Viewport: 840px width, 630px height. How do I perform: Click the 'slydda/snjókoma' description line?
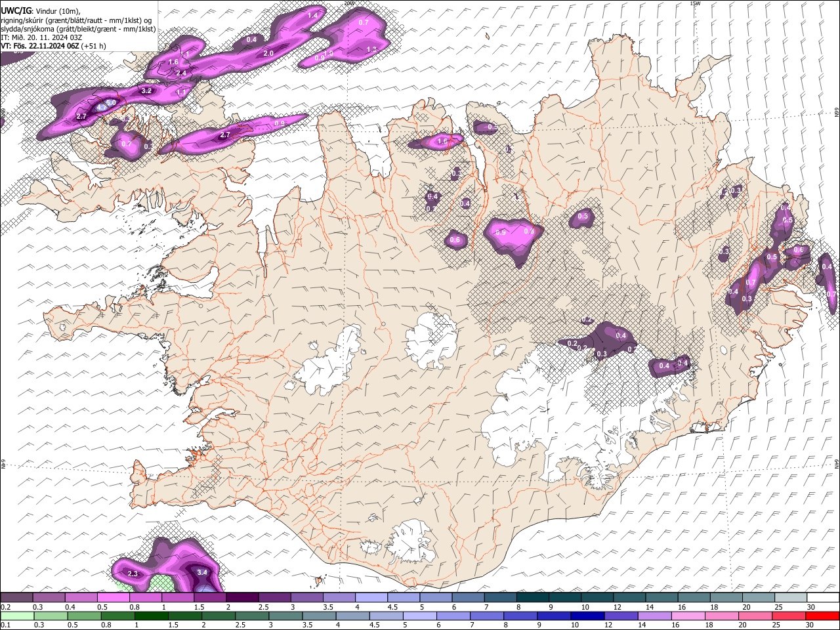point(78,29)
